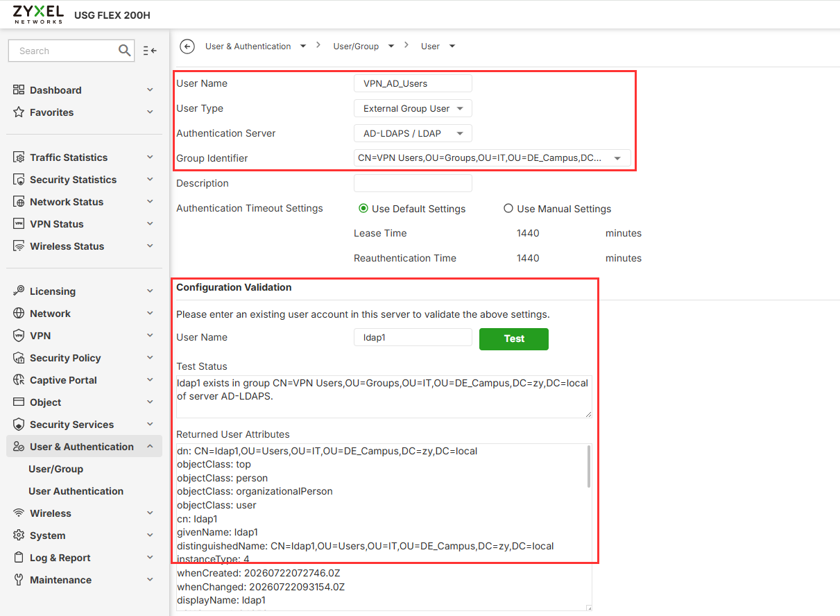The image size is (840, 616).
Task: Click User/Group breadcrumb link
Action: tap(356, 46)
